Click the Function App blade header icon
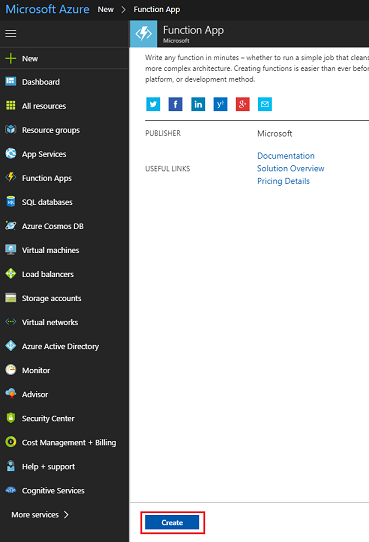The width and height of the screenshot is (369, 542). (x=143, y=34)
